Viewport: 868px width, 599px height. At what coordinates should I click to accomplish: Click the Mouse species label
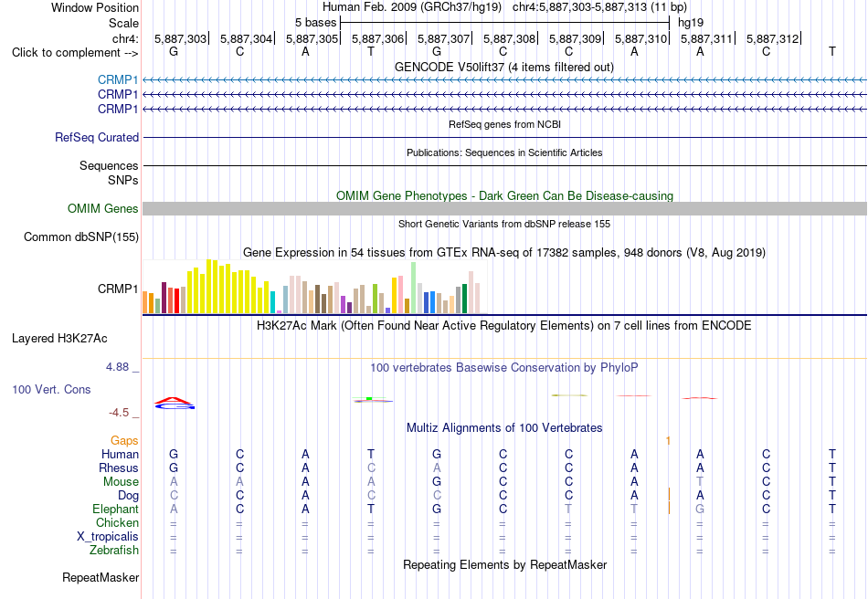click(121, 482)
